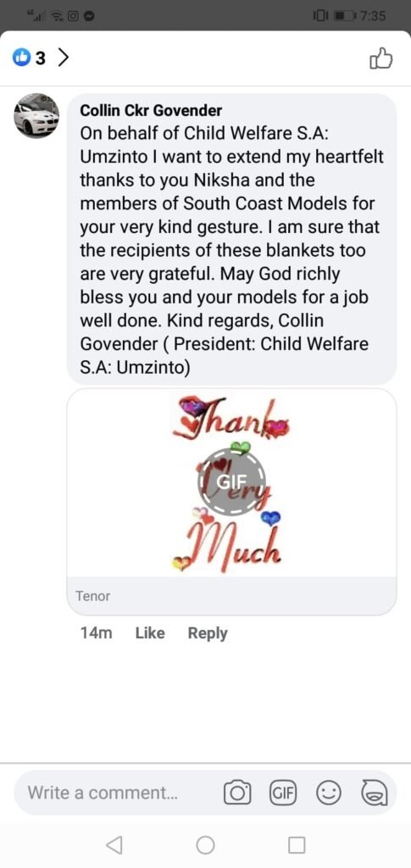The height and width of the screenshot is (868, 411).
Task: Open Collin Ckr Govender's profile picture
Action: tap(36, 115)
